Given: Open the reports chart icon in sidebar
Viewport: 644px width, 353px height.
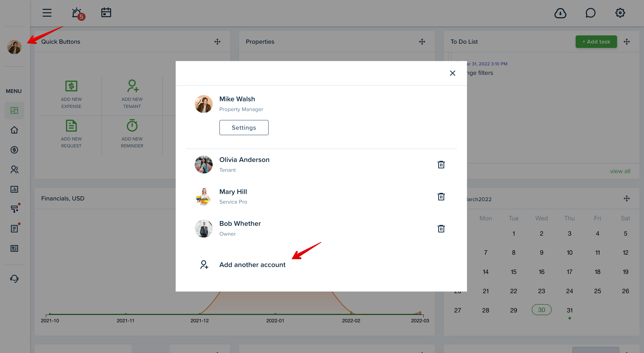Looking at the screenshot, I should point(14,189).
